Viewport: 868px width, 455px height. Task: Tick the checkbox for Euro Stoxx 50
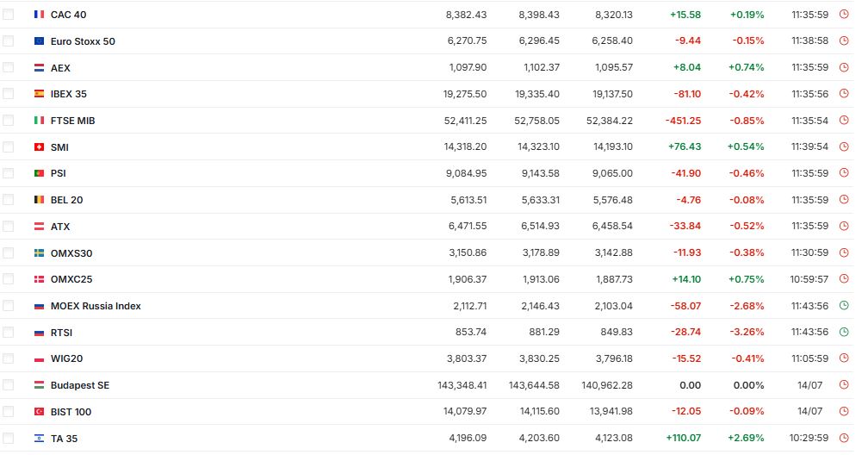(9, 41)
